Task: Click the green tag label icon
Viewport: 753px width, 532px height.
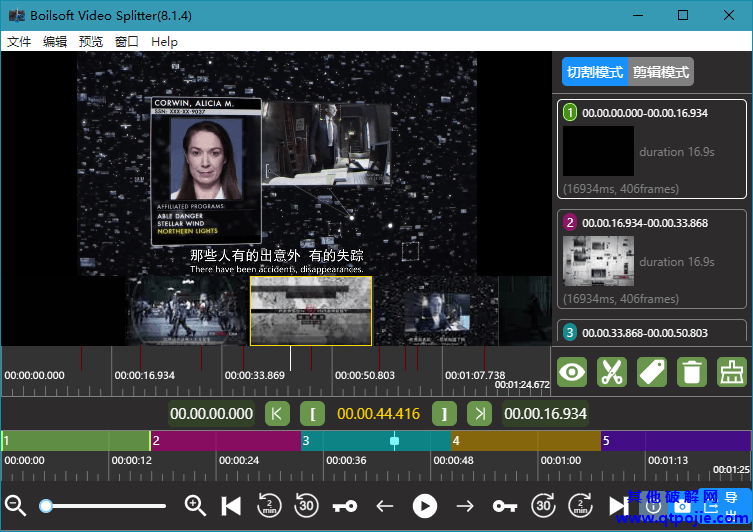Action: click(651, 372)
